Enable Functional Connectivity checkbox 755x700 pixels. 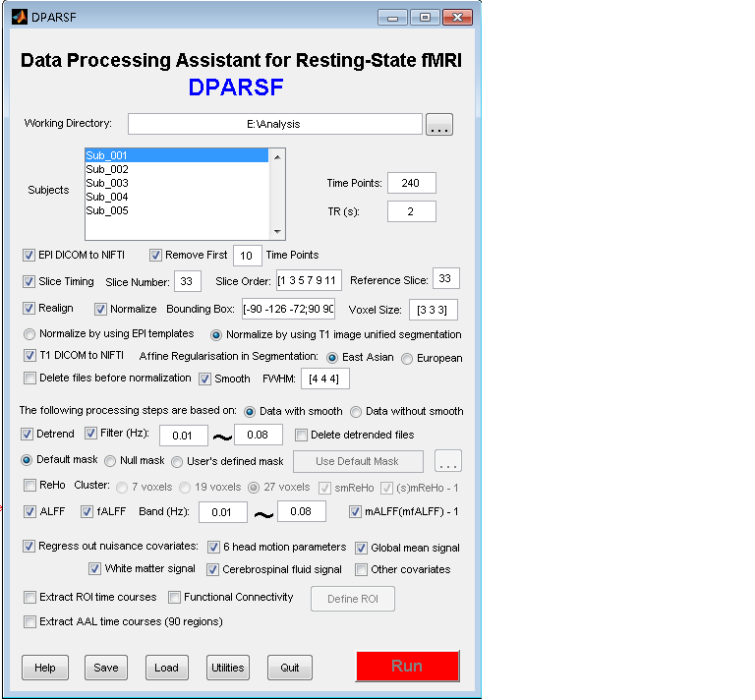point(174,598)
